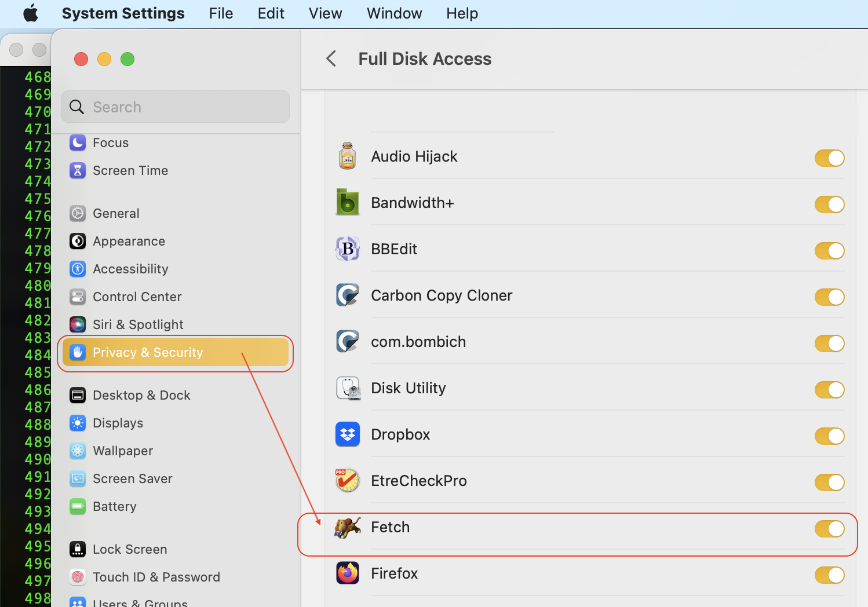Toggle the com.bombich switch
Image resolution: width=868 pixels, height=607 pixels.
pos(830,343)
